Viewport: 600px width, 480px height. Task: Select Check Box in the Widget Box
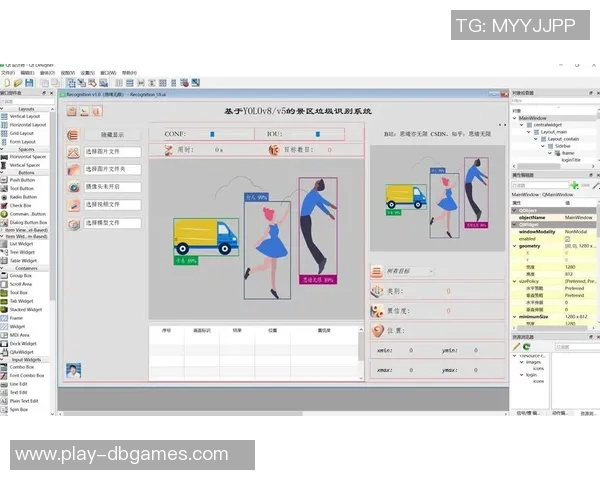pyautogui.click(x=20, y=206)
